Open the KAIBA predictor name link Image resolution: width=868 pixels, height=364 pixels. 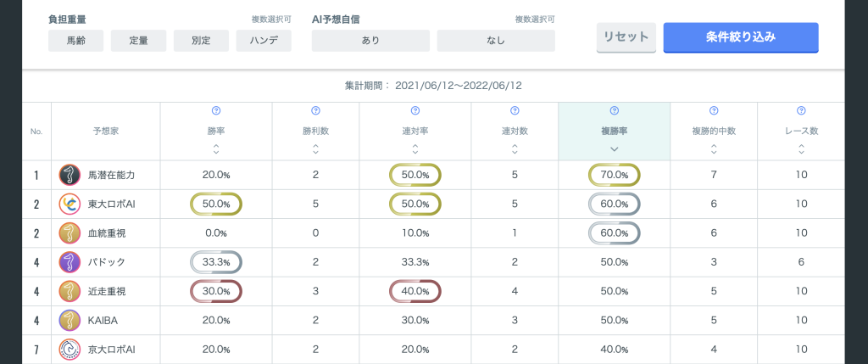pyautogui.click(x=103, y=320)
